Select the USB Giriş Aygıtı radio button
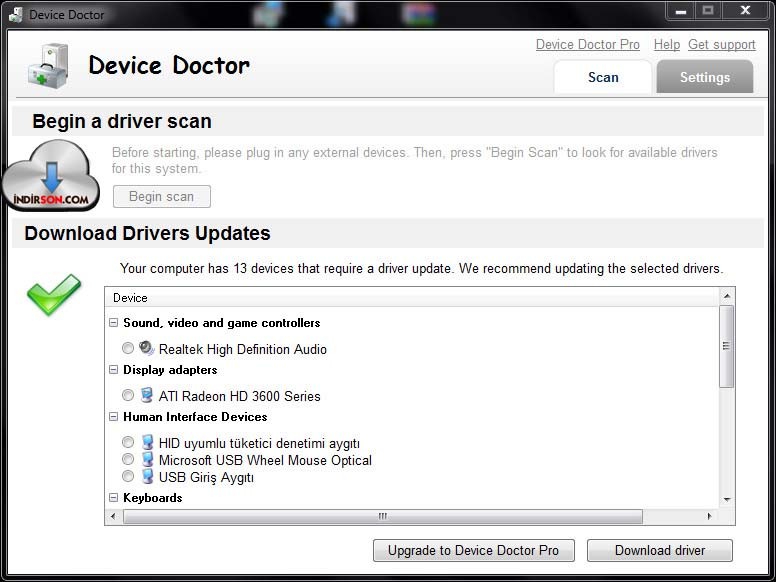The width and height of the screenshot is (776, 582). coord(128,476)
